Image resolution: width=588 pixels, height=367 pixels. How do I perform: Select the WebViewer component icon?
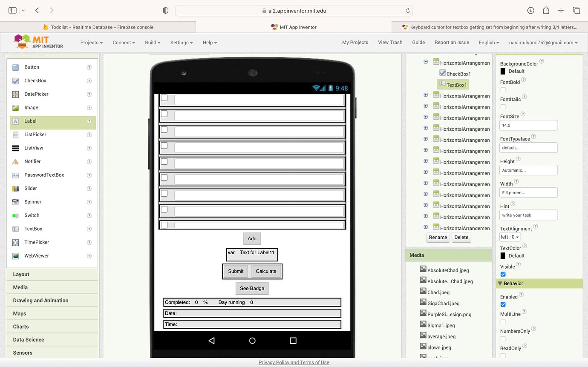16,256
